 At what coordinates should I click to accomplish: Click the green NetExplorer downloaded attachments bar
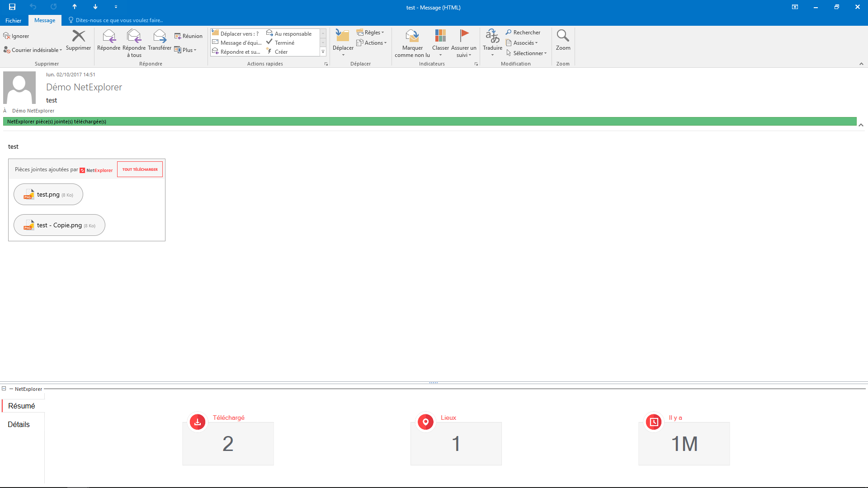point(429,122)
